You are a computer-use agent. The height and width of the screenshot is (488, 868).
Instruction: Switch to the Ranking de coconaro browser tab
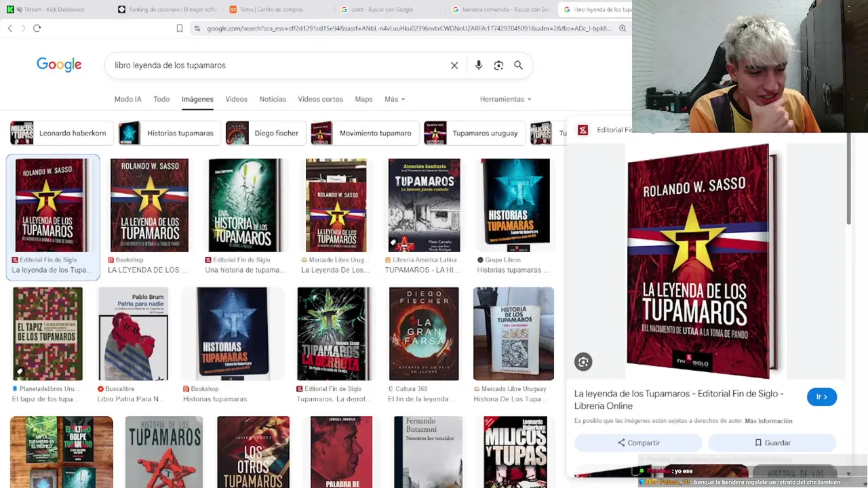[x=167, y=9]
